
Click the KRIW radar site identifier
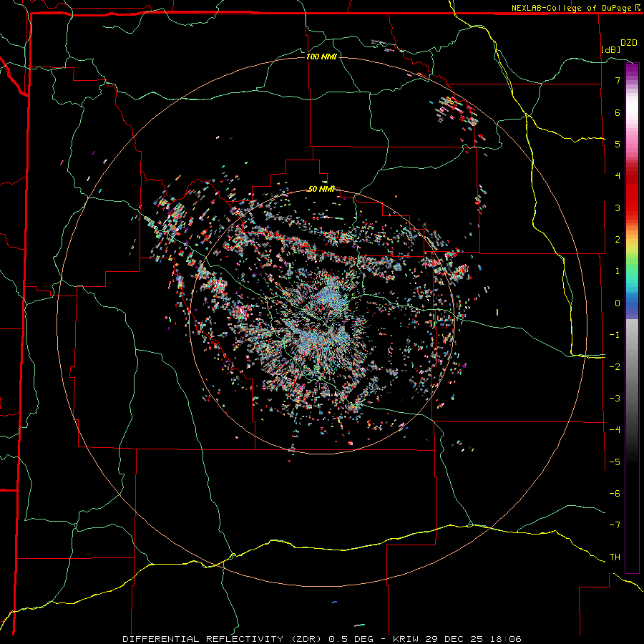406,639
